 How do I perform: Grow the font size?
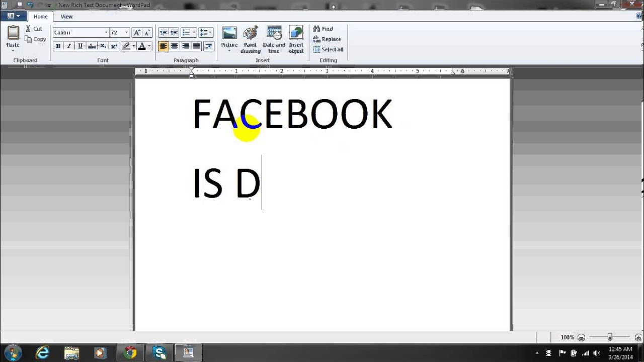(137, 33)
